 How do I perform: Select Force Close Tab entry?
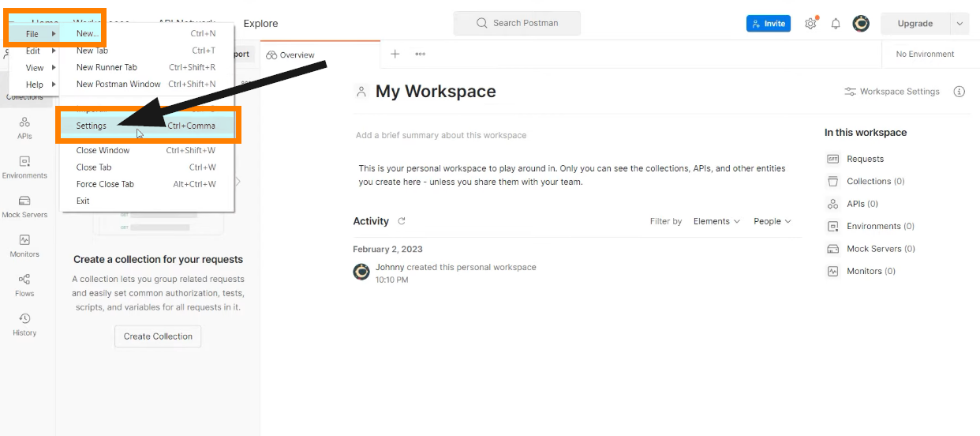(x=148, y=184)
